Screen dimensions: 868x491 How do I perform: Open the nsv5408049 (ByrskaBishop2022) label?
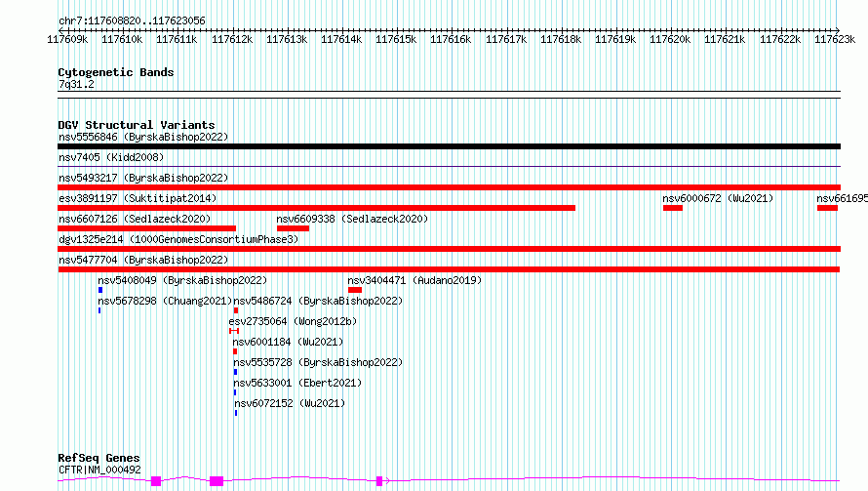pos(182,280)
